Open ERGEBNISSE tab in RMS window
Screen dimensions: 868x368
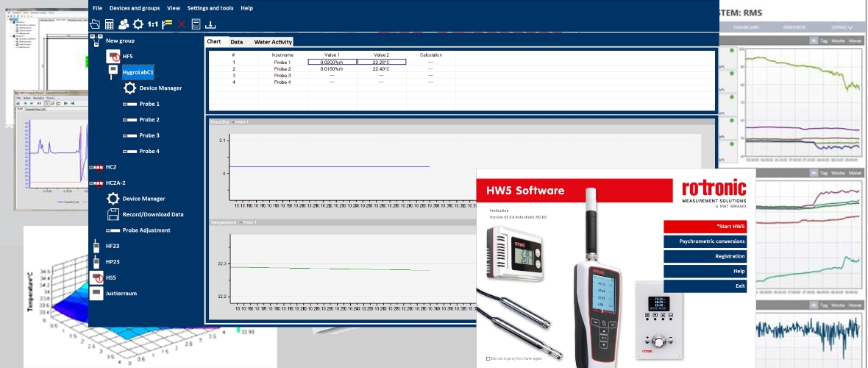tap(794, 27)
